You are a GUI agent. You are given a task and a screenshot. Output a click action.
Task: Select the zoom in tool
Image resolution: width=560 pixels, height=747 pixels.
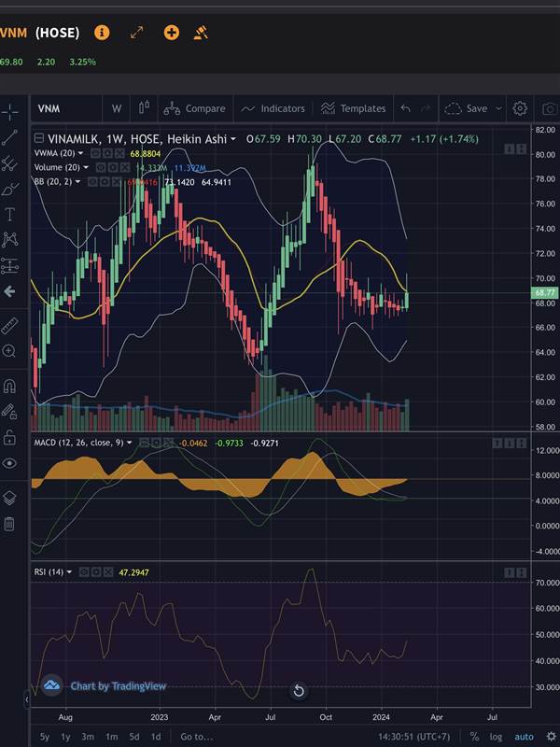coord(9,352)
